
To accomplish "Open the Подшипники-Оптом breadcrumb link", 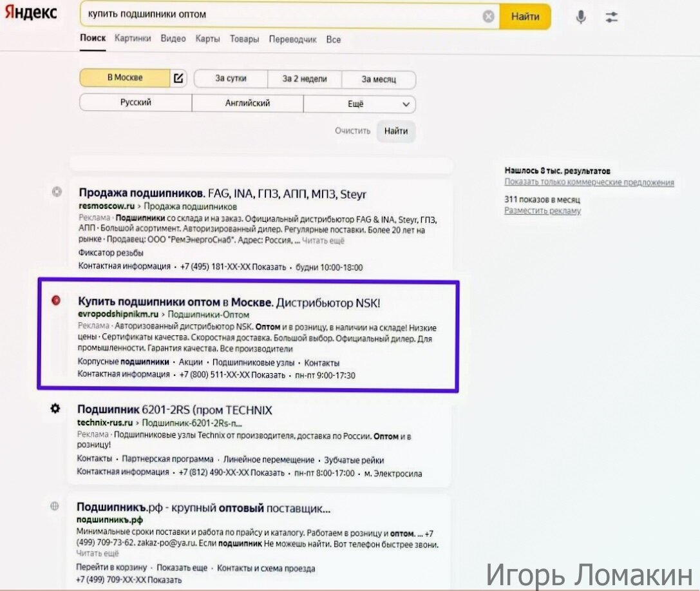I will coord(209,315).
